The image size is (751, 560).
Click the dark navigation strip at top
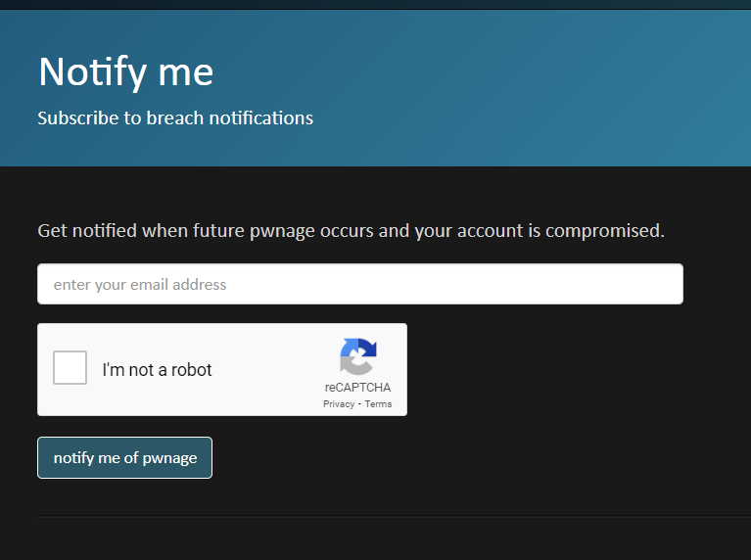376,4
